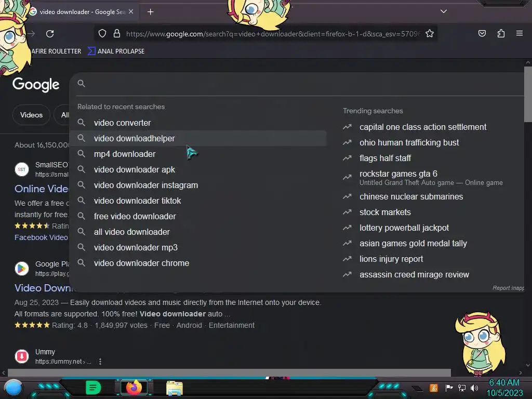
Task: Choose suggestion video downloadhelper
Action: [x=198, y=138]
